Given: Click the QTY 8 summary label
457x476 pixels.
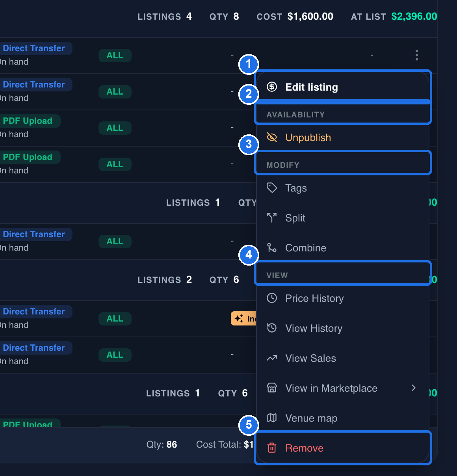Looking at the screenshot, I should (x=224, y=16).
